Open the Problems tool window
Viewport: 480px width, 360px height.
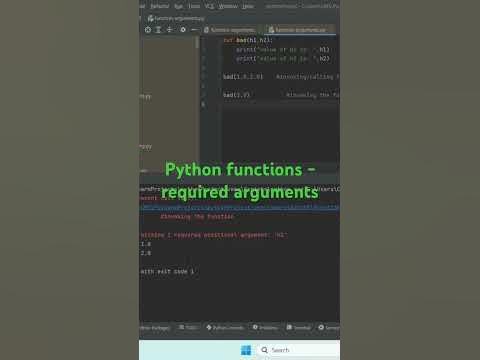(265, 328)
